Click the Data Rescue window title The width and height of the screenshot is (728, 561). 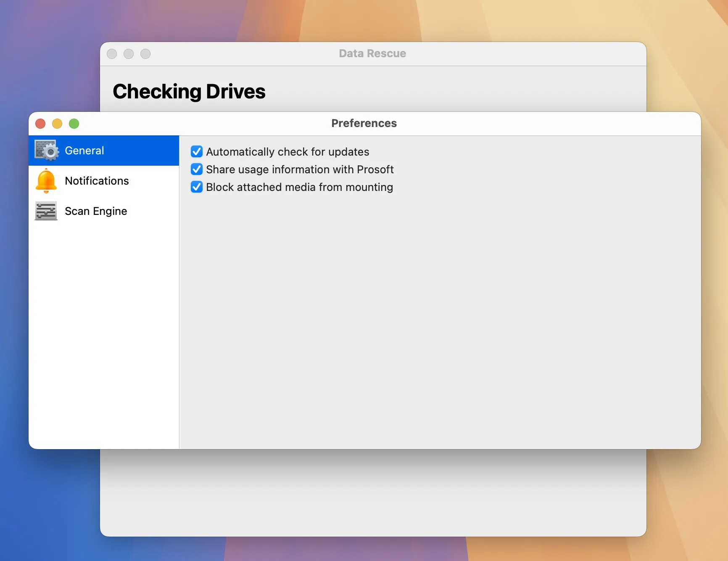pos(372,53)
